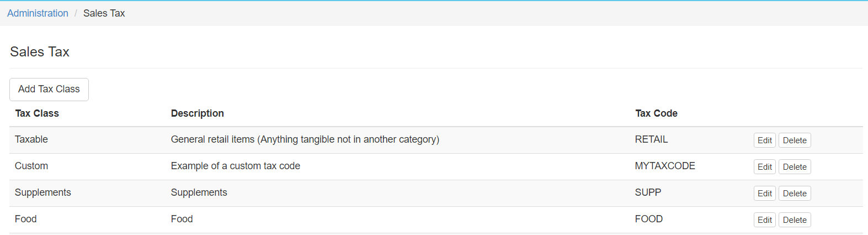Click the RETAIL tax code cell
The image size is (868, 235).
(x=651, y=139)
